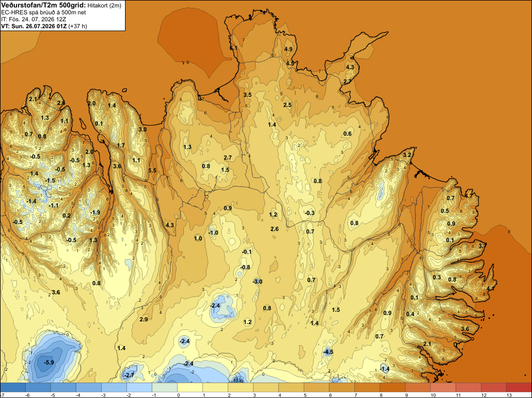Click the "3.2" temperature label
532x398 pixels.
click(407, 155)
